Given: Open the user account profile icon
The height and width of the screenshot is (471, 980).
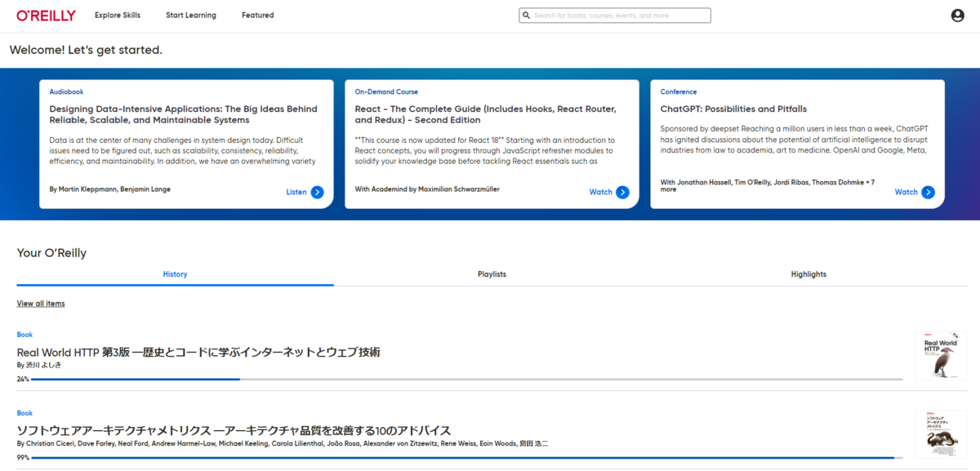Looking at the screenshot, I should click(x=958, y=16).
